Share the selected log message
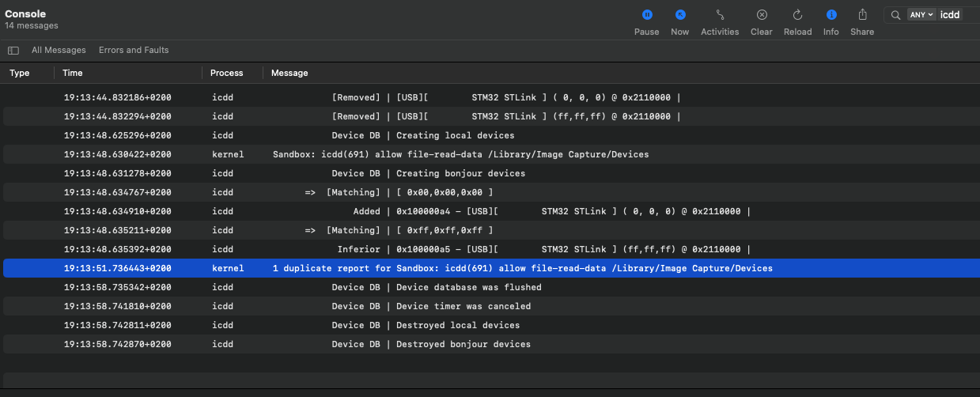The width and height of the screenshot is (980, 397). tap(862, 22)
